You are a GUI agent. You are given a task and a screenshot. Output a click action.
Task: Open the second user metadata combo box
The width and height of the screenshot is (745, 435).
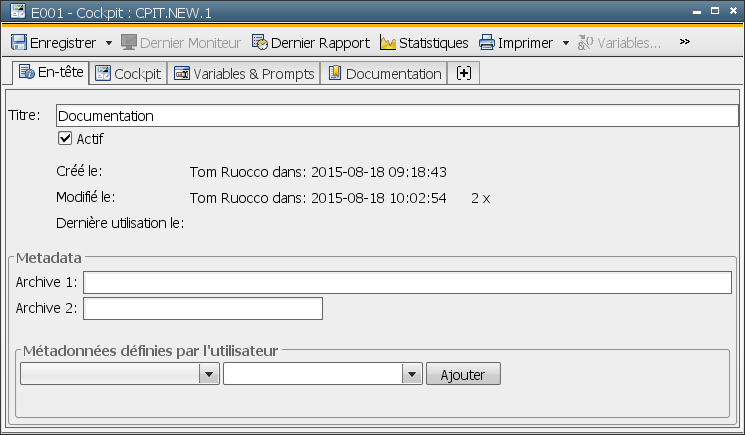[x=323, y=374]
